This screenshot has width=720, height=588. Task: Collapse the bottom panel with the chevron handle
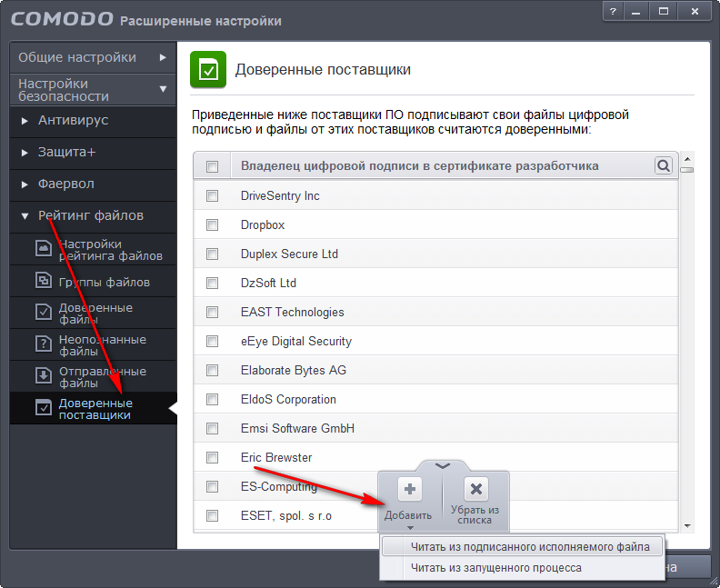(443, 466)
